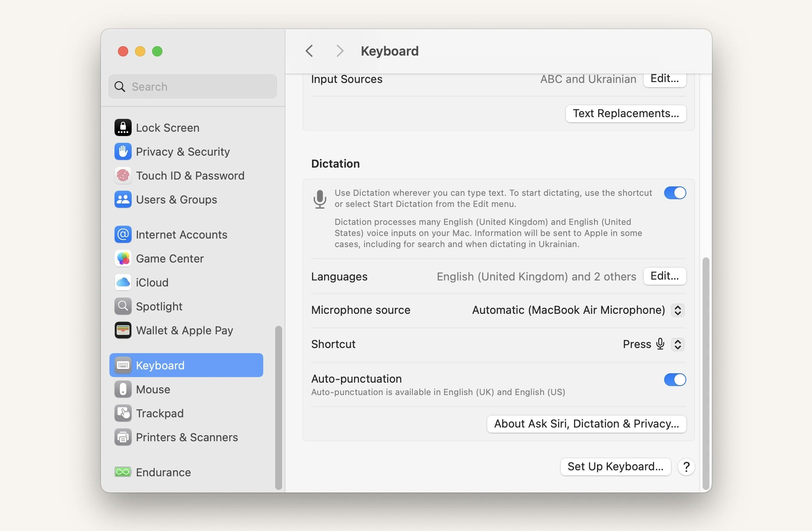Click the Privacy & Security hand icon
812x531 pixels.
tap(123, 152)
